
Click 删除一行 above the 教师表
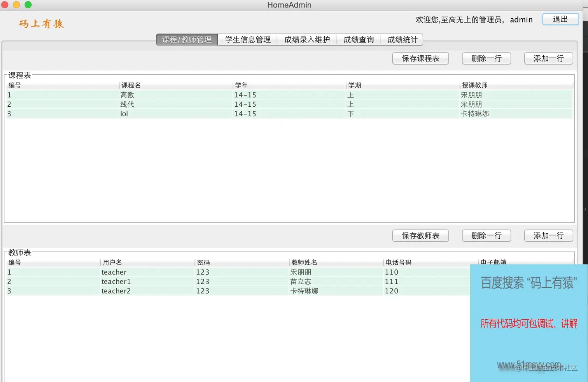(486, 236)
